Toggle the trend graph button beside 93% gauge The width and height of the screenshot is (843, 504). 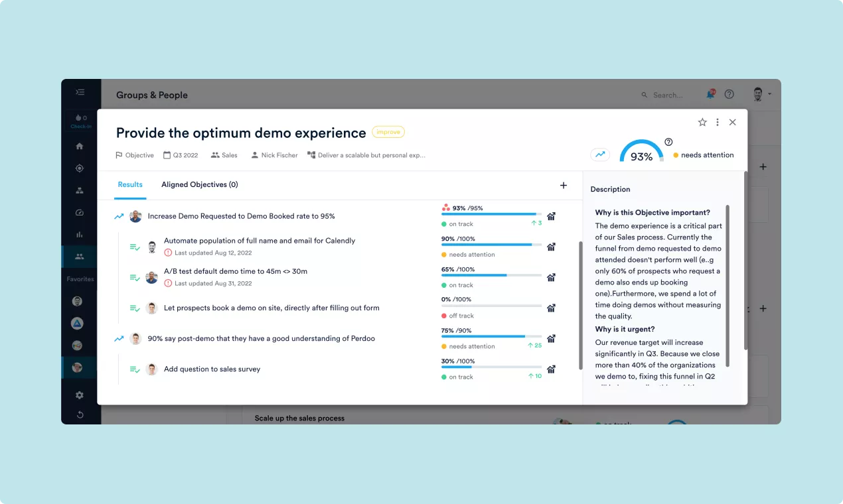pos(600,155)
